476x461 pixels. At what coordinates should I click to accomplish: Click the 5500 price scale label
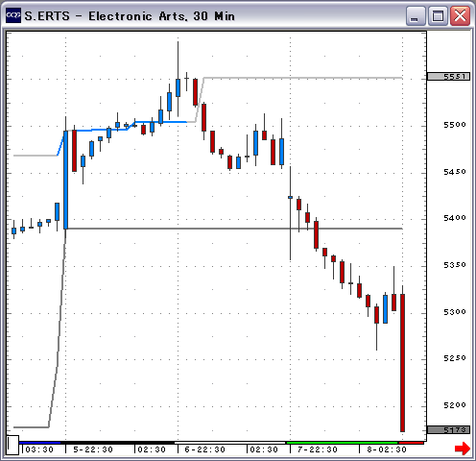[x=455, y=125]
